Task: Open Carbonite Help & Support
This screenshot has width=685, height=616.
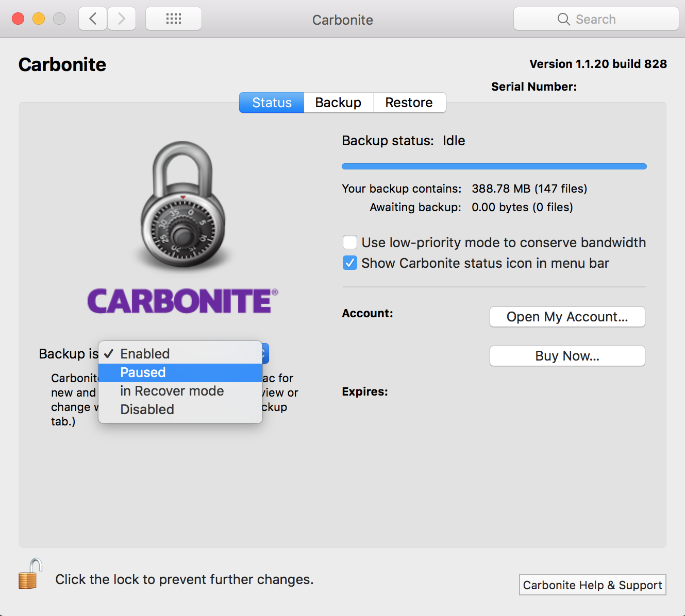Action: point(592,585)
